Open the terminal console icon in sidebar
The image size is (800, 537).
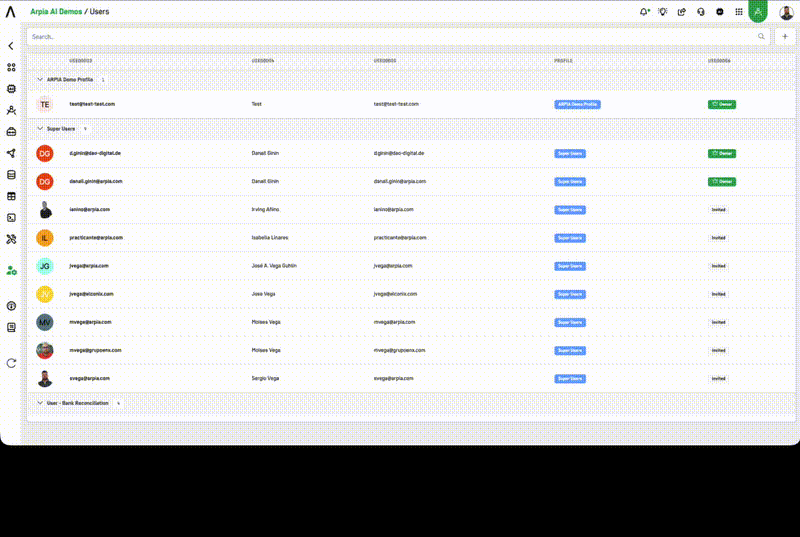pos(11,218)
